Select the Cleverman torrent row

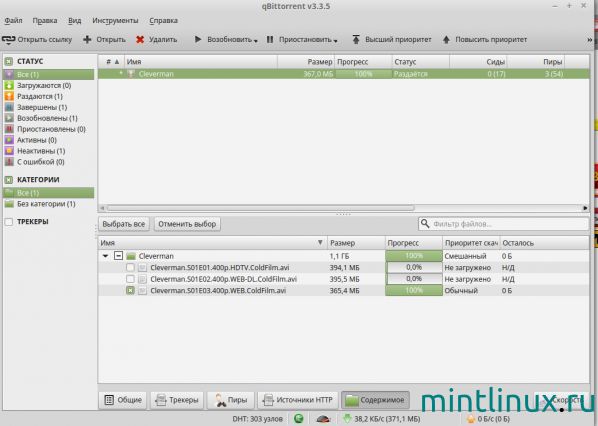tap(344, 74)
